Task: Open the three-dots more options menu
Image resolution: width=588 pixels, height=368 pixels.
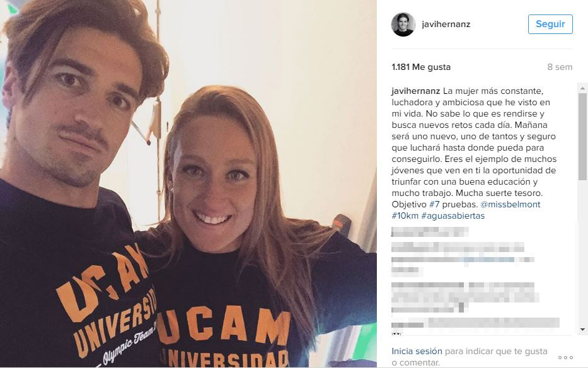Action: pos(565,357)
